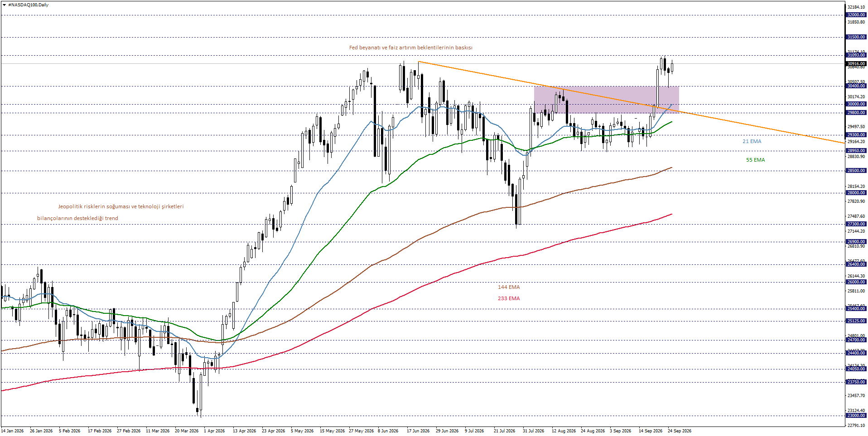Click the 13 Apr 2026 date label

click(245, 431)
